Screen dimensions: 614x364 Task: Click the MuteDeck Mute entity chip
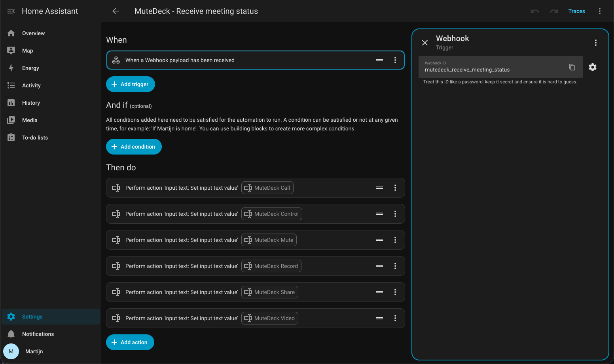[x=269, y=240]
